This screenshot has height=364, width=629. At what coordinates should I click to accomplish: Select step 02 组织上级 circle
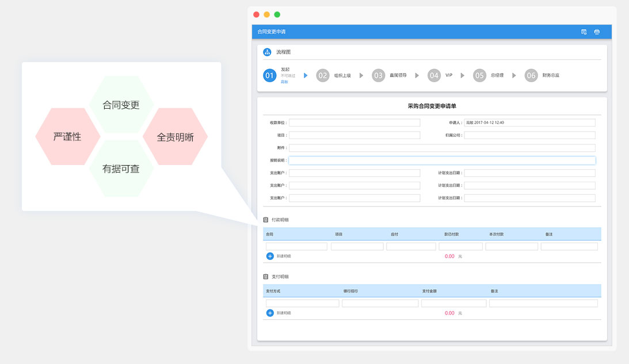click(x=323, y=75)
